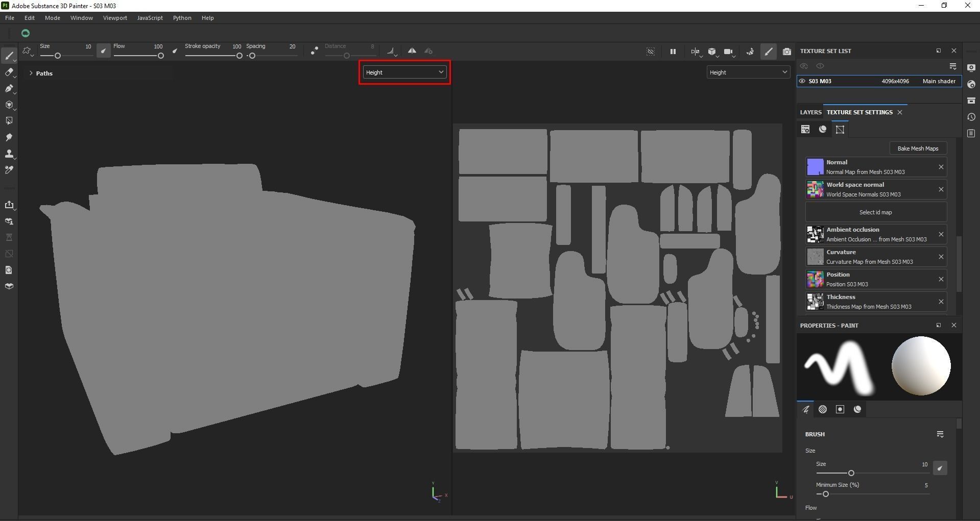Viewport: 980px width, 521px height.
Task: Click the green circular icon below File menu
Action: point(26,33)
